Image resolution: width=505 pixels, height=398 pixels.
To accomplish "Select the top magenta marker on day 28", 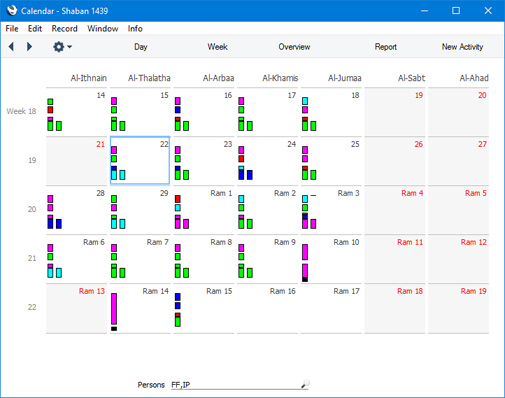I will click(50, 199).
